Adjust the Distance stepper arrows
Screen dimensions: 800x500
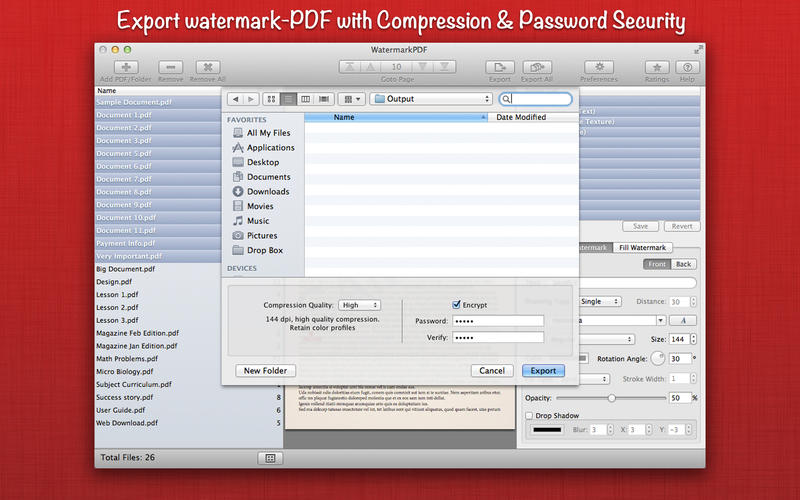[x=693, y=302]
